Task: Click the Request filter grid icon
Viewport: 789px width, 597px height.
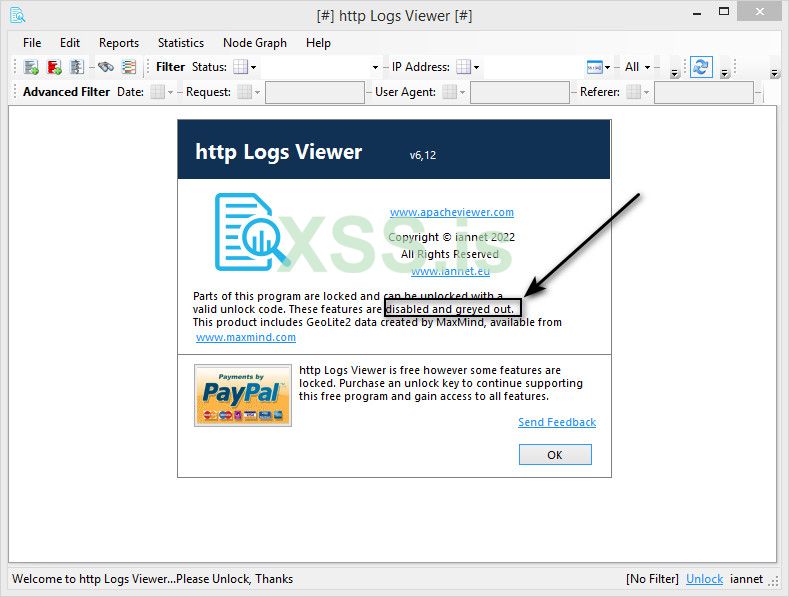Action: point(245,92)
